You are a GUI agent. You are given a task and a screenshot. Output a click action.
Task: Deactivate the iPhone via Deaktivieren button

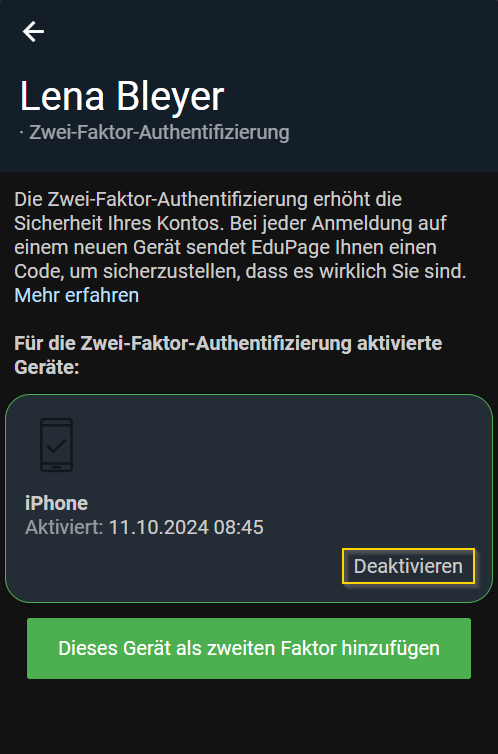tap(408, 566)
